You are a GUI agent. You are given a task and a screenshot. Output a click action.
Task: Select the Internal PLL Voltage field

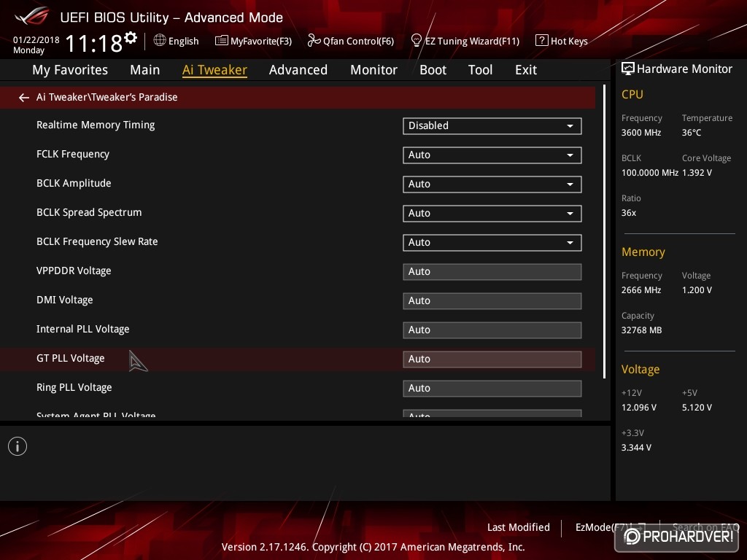pos(492,330)
